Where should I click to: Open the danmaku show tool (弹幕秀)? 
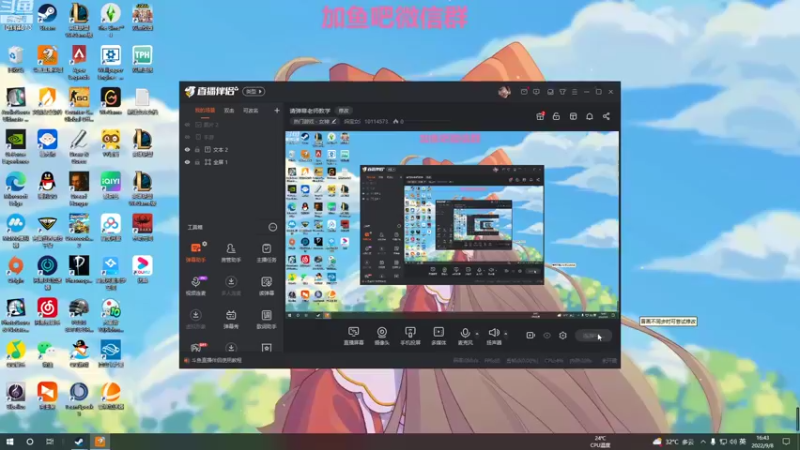click(231, 319)
